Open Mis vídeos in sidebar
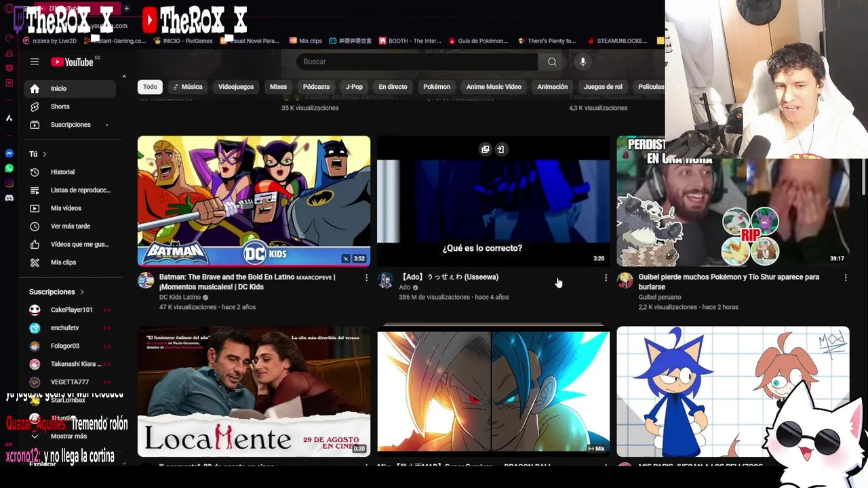The width and height of the screenshot is (868, 488). tap(70, 208)
